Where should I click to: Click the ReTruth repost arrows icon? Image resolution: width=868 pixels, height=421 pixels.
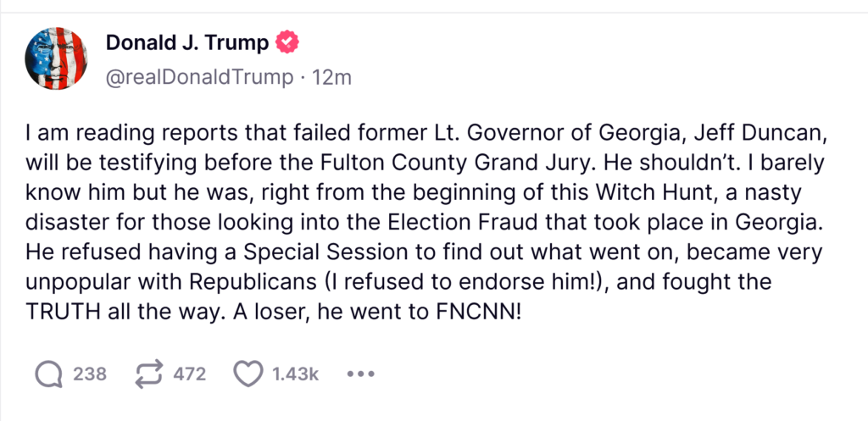[x=149, y=374]
